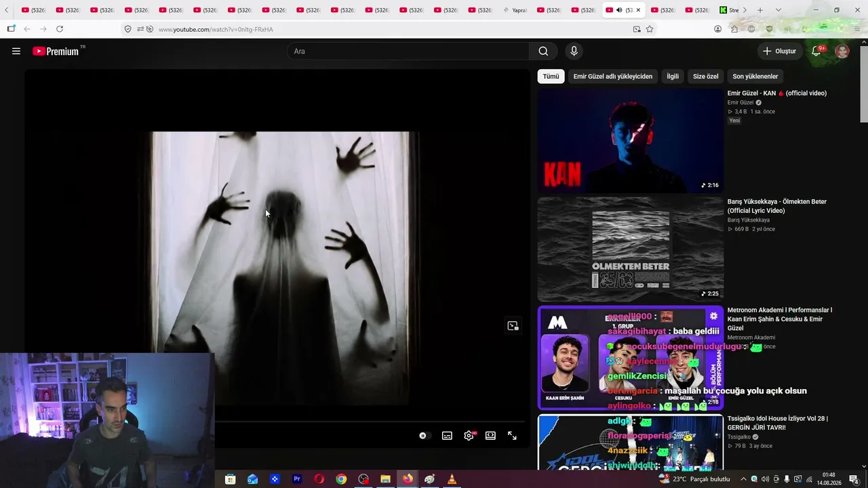Expand the list of all tabs
The height and width of the screenshot is (488, 868).
(778, 10)
